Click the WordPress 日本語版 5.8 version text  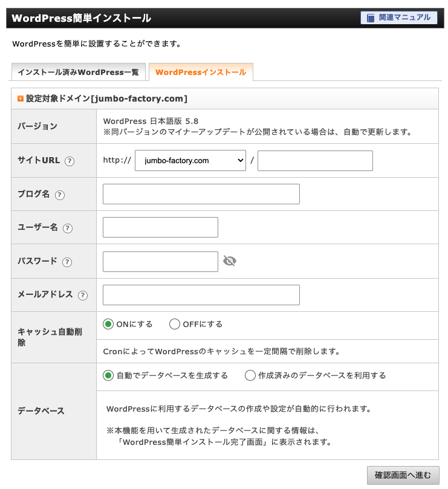pos(151,121)
